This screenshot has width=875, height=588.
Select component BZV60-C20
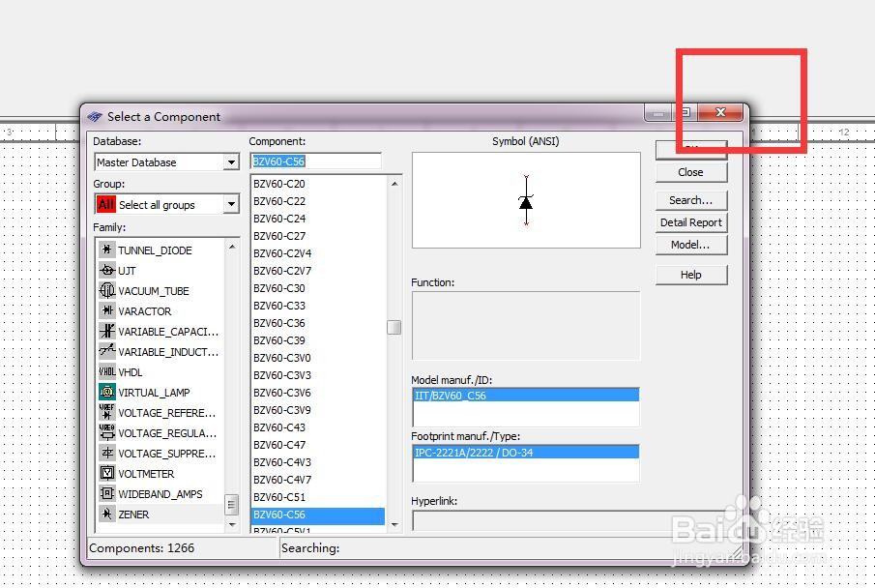(x=279, y=184)
